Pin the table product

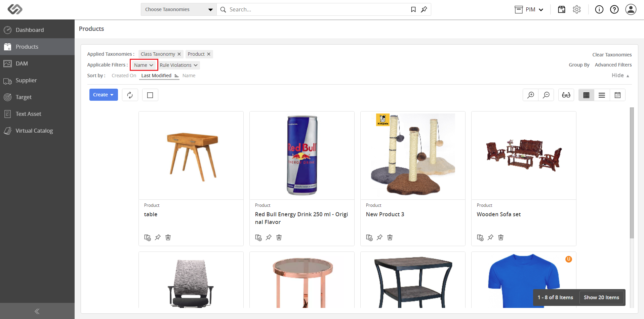click(x=158, y=237)
